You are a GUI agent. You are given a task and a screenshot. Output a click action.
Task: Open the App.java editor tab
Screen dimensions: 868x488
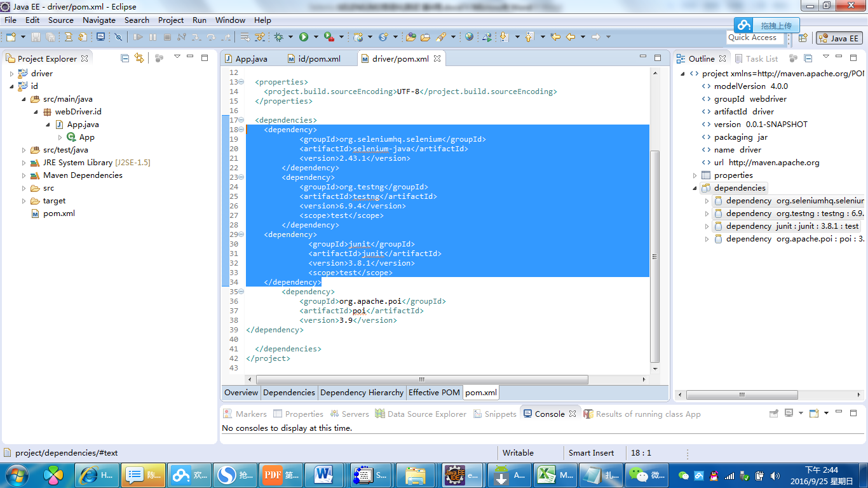[251, 58]
